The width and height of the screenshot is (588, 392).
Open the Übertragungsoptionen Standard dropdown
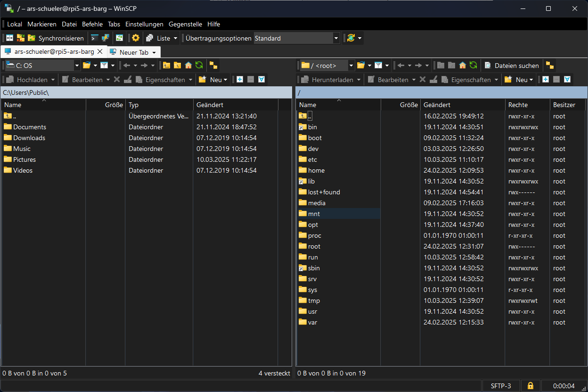[x=336, y=38]
